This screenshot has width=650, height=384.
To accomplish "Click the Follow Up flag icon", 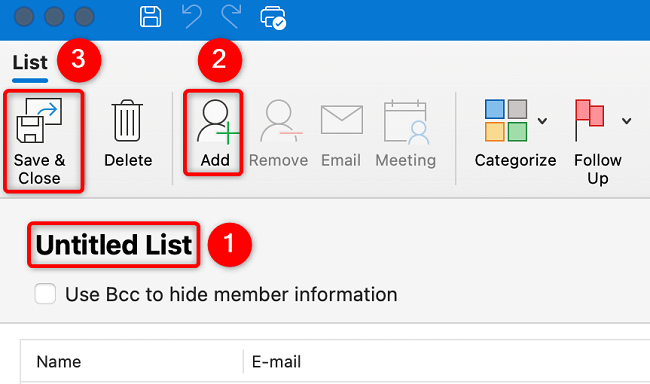I will coord(589,120).
